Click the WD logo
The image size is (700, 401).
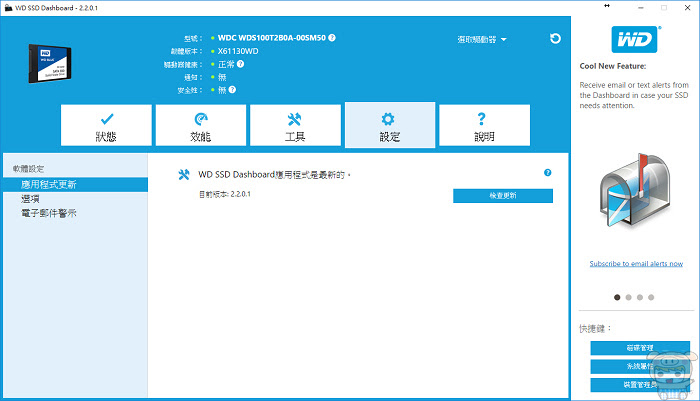[x=634, y=39]
